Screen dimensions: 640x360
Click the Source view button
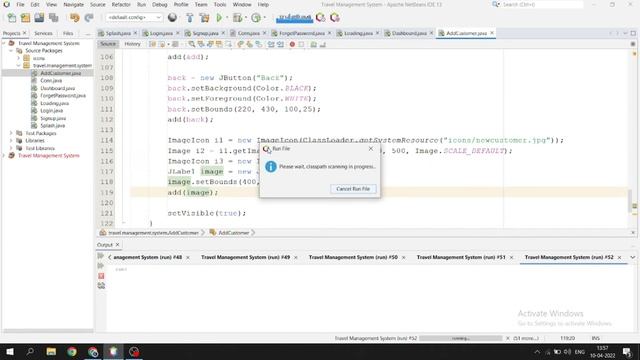coord(108,44)
